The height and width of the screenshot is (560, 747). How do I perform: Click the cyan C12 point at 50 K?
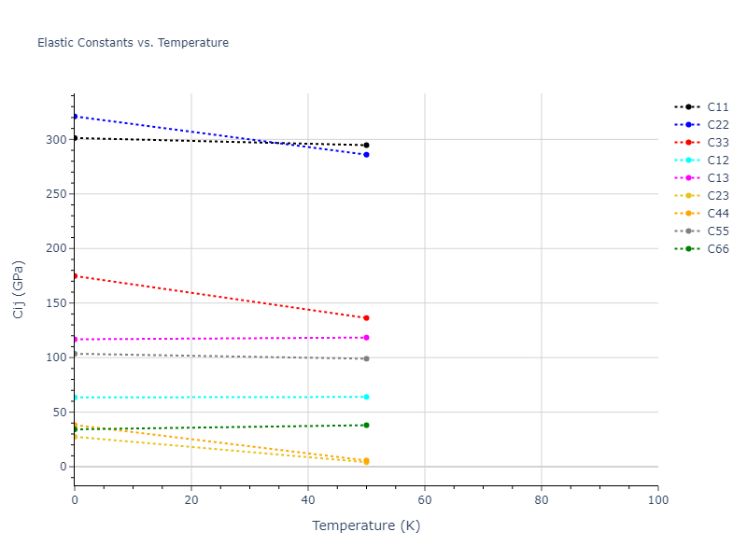pos(366,397)
